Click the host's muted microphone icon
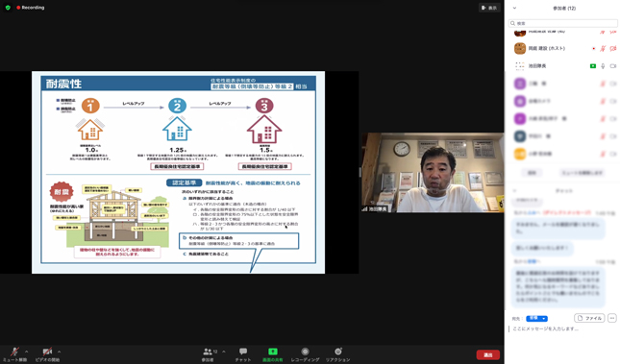This screenshot has width=620, height=364. pos(603,49)
